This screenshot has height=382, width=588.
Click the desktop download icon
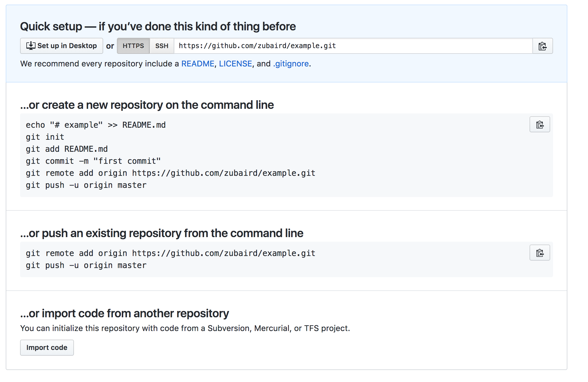coord(31,46)
